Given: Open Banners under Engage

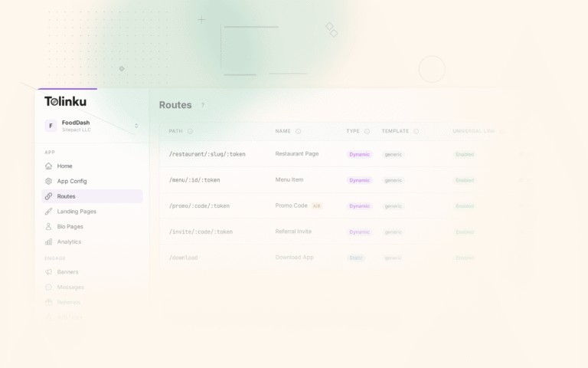Looking at the screenshot, I should 92,272.
